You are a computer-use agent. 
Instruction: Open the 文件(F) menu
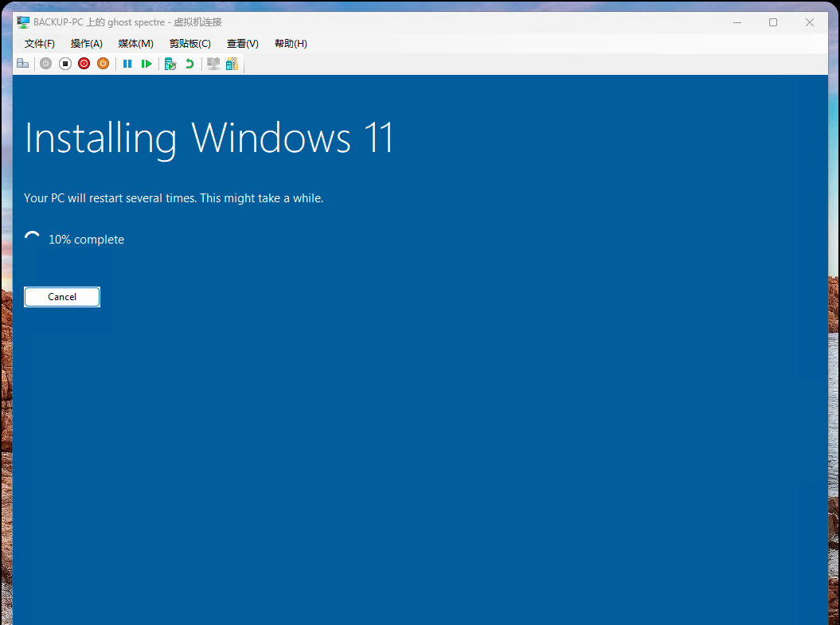click(40, 43)
